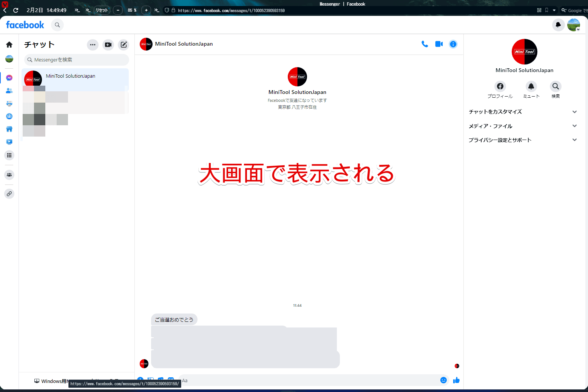Open address bar dropdown arrow
The width and height of the screenshot is (588, 392).
(x=554, y=11)
